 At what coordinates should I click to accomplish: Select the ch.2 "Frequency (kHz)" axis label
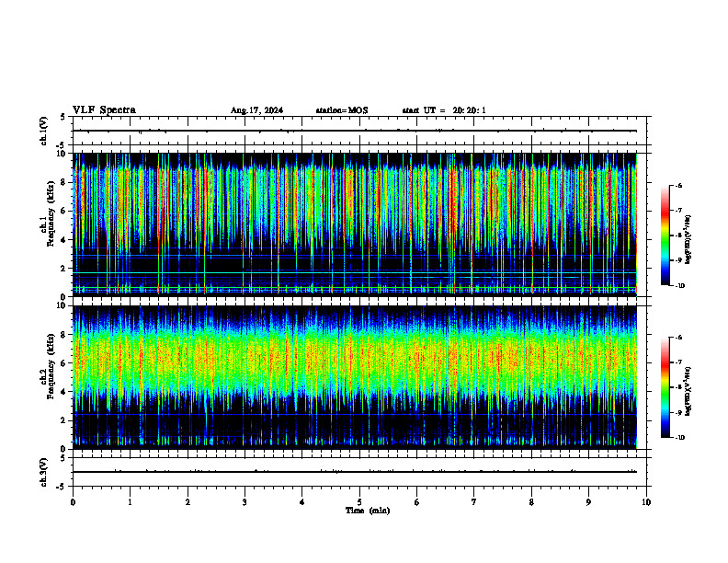point(51,366)
